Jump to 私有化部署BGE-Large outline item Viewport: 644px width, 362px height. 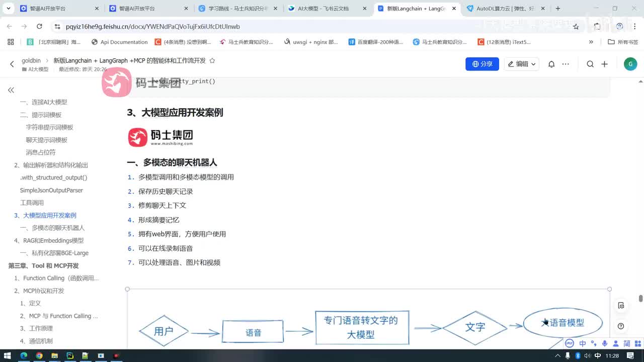point(54,253)
